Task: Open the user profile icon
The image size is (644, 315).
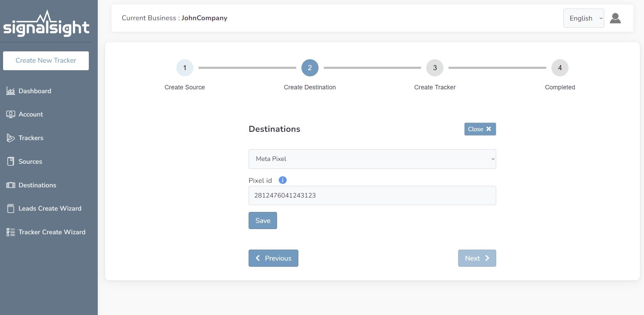Action: click(615, 18)
